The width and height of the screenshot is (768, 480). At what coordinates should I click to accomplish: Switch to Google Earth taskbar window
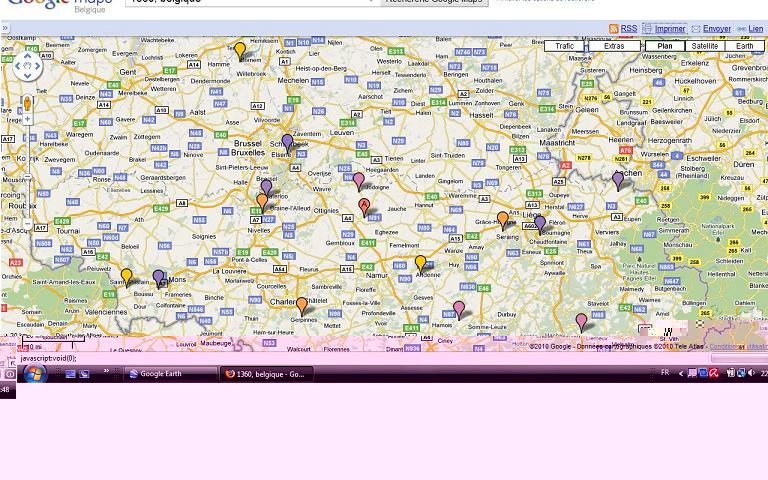pyautogui.click(x=169, y=374)
